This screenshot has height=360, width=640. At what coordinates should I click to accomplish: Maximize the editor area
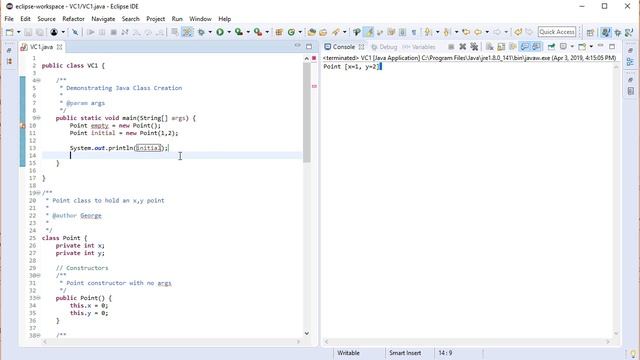309,47
